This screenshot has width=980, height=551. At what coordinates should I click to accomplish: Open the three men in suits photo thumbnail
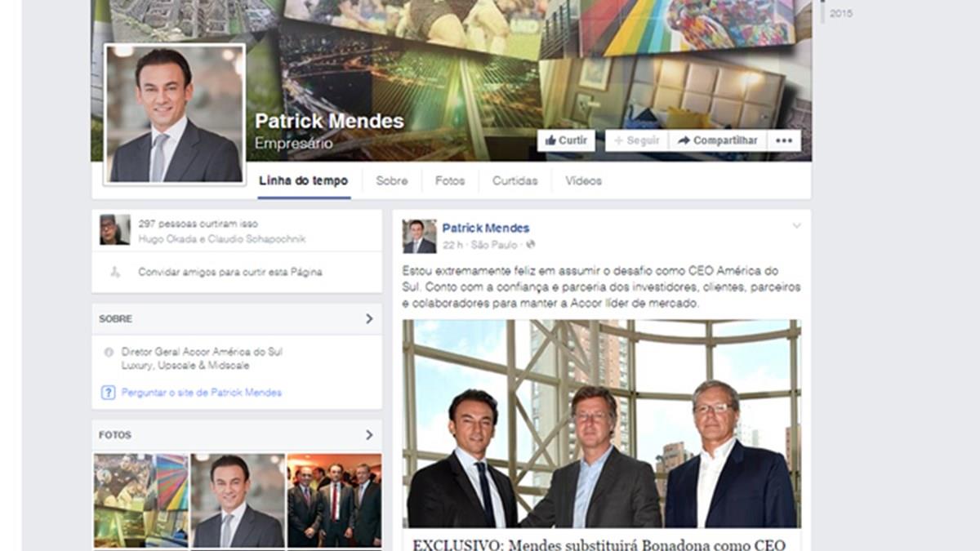(x=334, y=500)
